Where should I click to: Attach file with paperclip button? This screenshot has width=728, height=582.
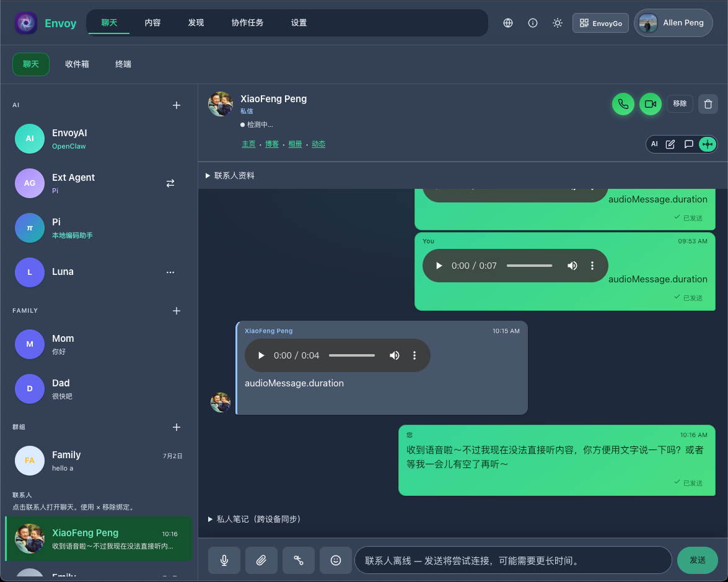(261, 561)
